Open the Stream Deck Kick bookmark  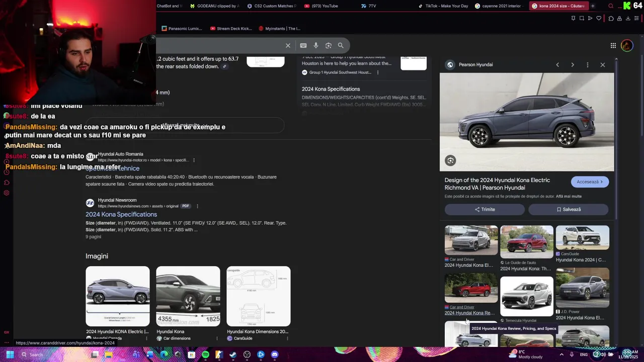coord(231,29)
